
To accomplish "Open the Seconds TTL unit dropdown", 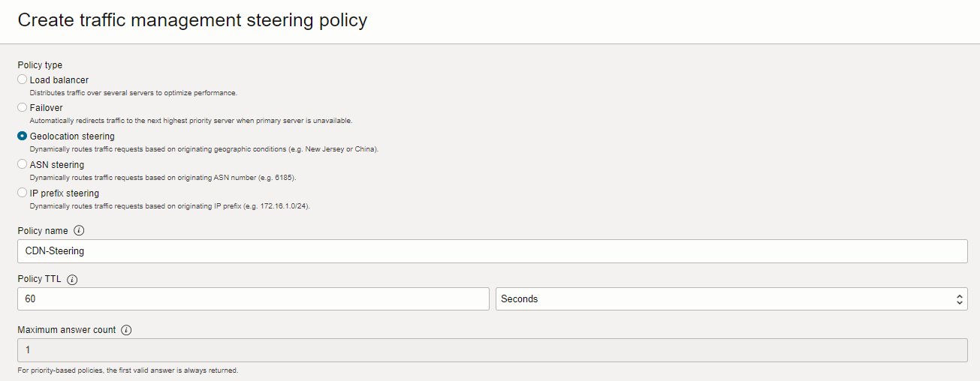I will point(731,298).
